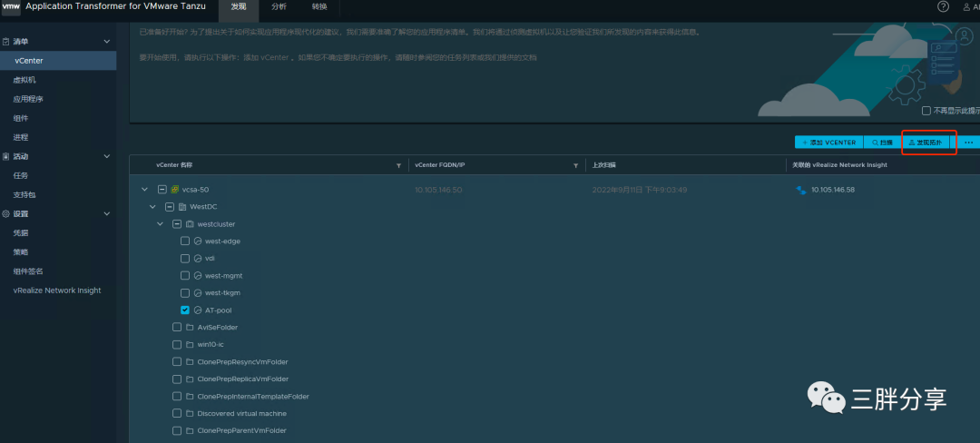Open filter on vCenter 名称 column
This screenshot has width=980, height=443.
(x=398, y=165)
